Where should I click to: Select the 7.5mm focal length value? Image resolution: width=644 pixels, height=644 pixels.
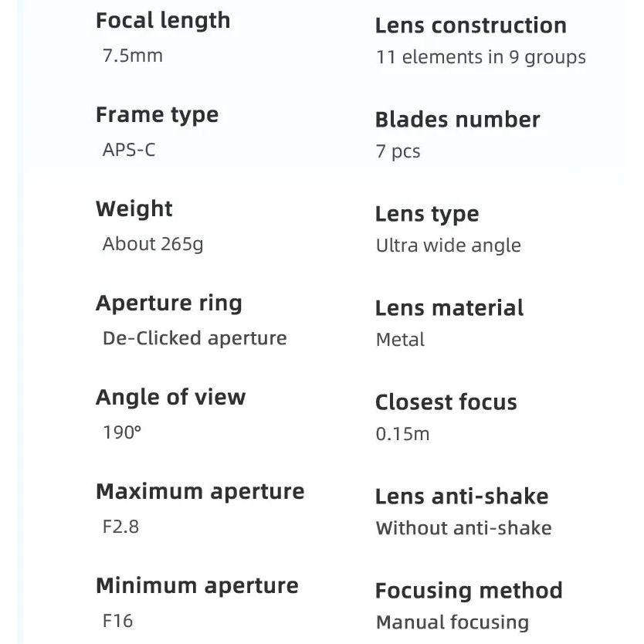(133, 56)
